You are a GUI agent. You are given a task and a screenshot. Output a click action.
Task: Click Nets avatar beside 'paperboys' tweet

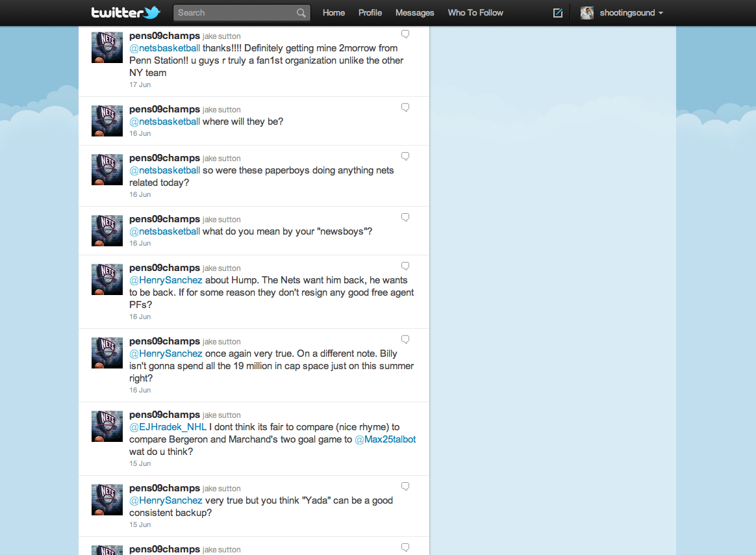[x=107, y=170]
